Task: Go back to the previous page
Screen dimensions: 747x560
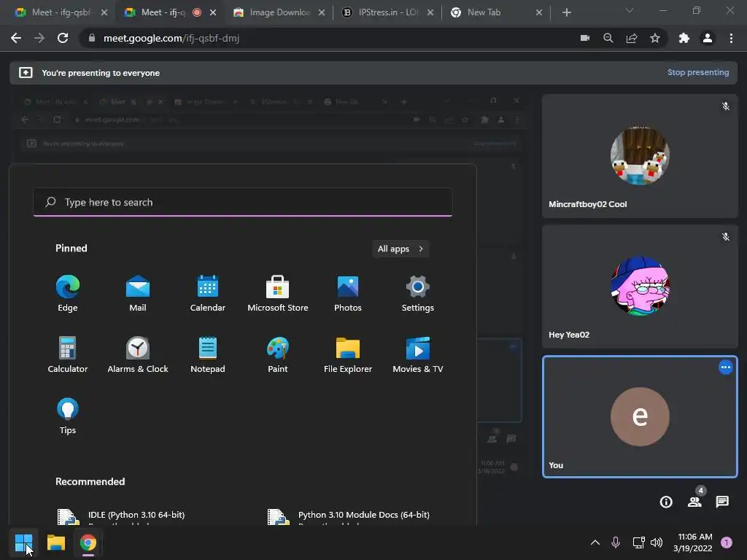Action: (x=16, y=38)
